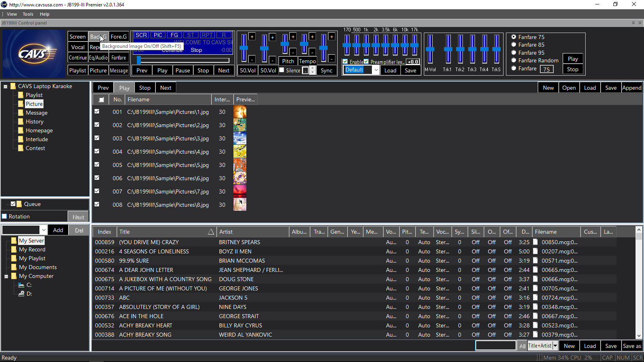
Task: Click the playback progress slider handle
Action: [139, 60]
